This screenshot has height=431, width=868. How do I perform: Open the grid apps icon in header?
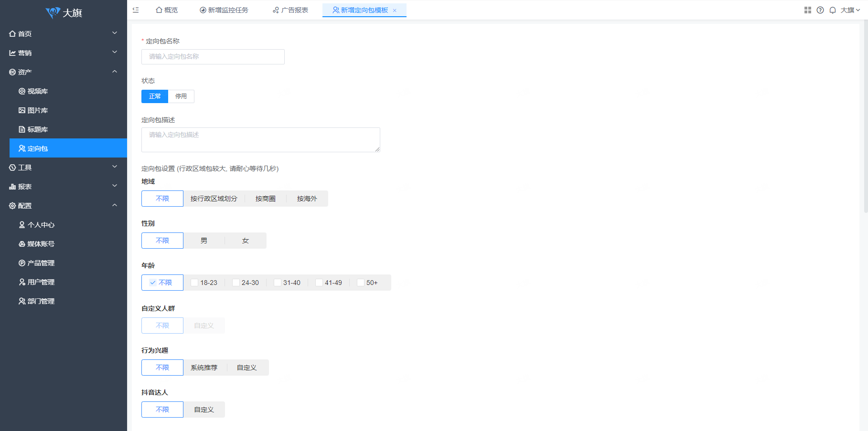tap(807, 10)
